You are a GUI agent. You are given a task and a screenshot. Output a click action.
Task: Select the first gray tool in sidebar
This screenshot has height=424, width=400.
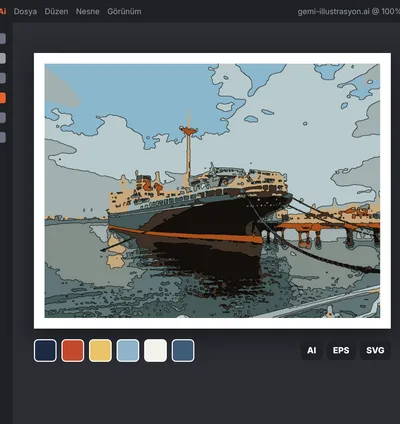coord(2,38)
